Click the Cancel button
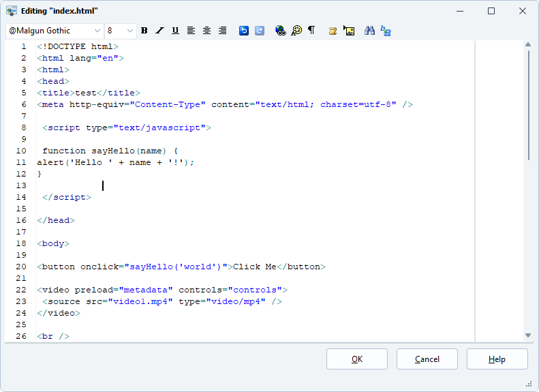 tap(427, 359)
